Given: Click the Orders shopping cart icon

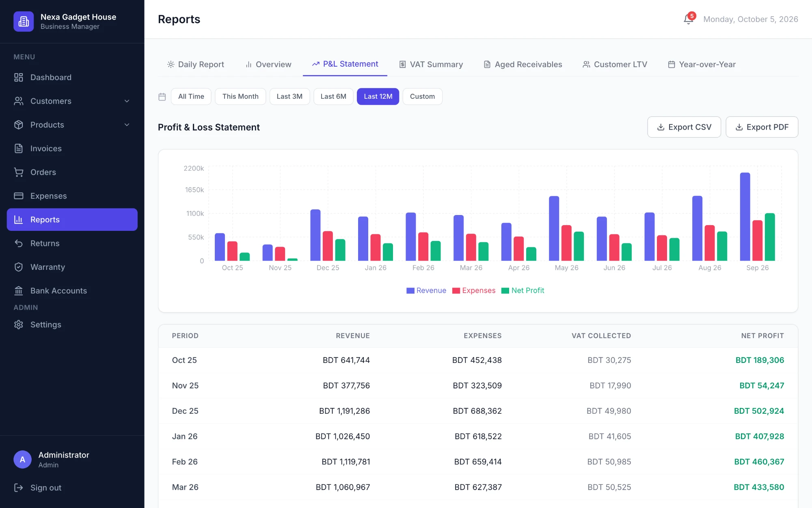Looking at the screenshot, I should tap(19, 172).
